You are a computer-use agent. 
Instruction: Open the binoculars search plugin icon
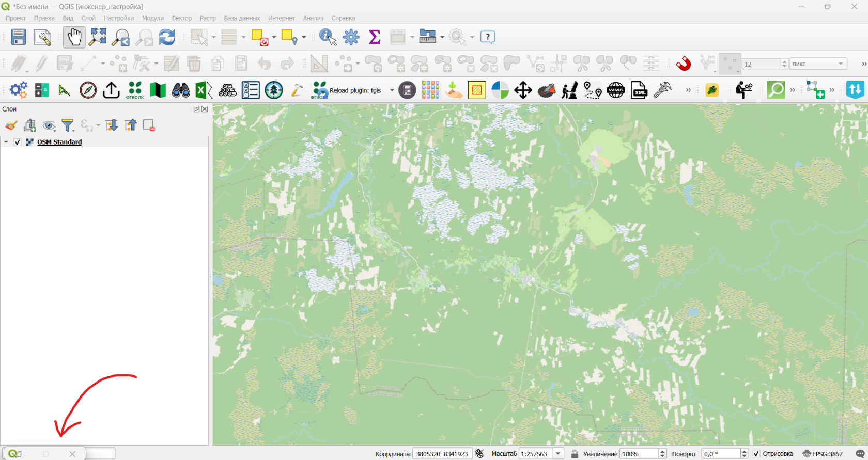tap(181, 90)
